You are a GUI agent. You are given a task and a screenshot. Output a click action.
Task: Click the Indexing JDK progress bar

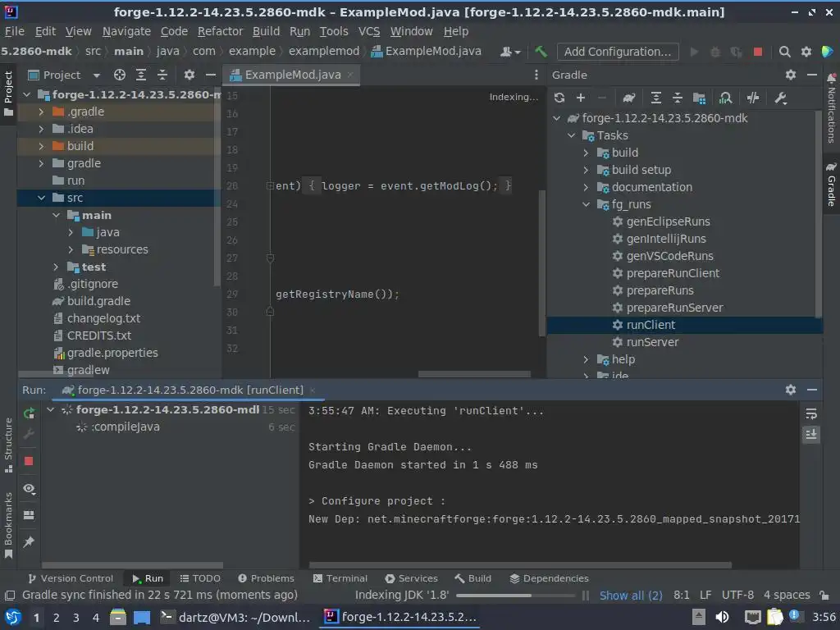point(515,596)
